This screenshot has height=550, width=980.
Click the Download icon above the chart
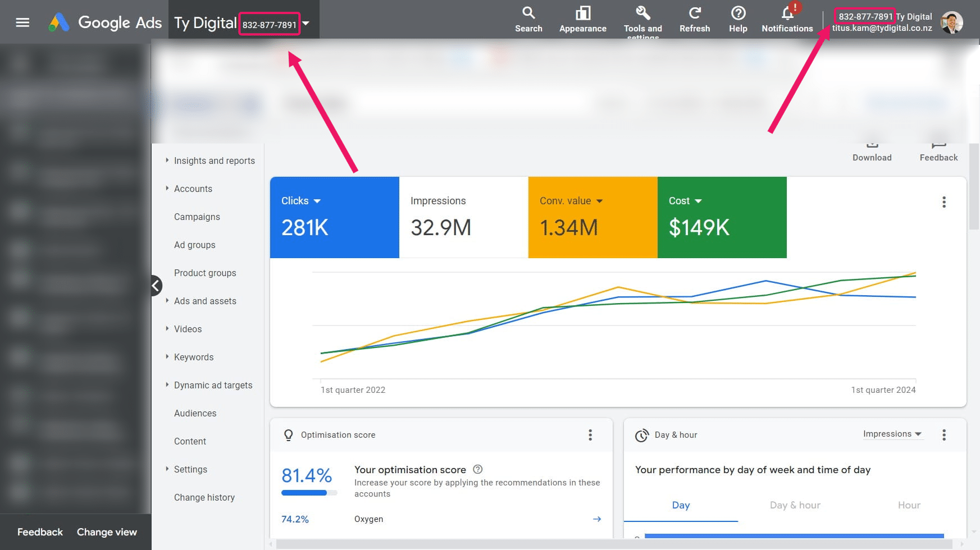[x=872, y=144]
